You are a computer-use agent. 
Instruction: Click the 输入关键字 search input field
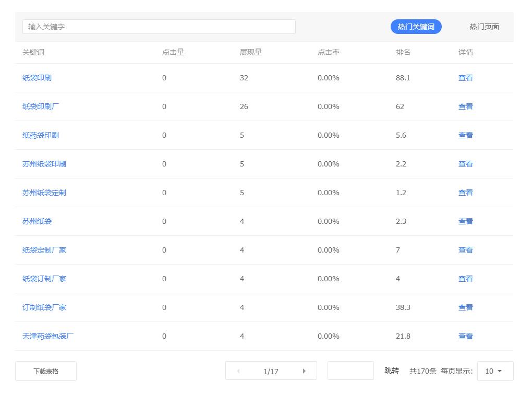(159, 27)
